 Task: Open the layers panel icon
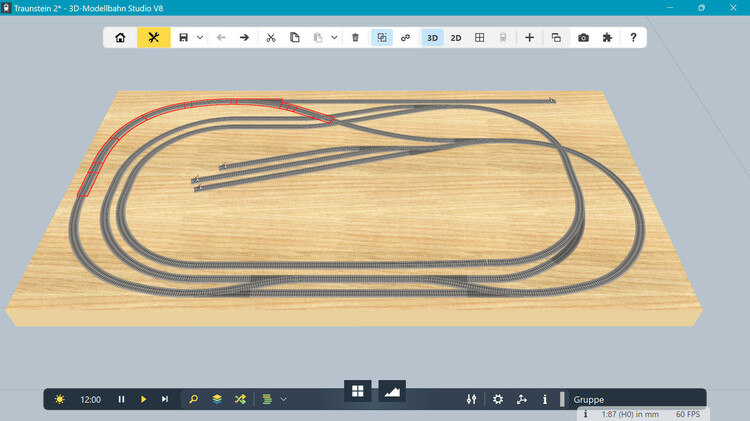click(217, 399)
